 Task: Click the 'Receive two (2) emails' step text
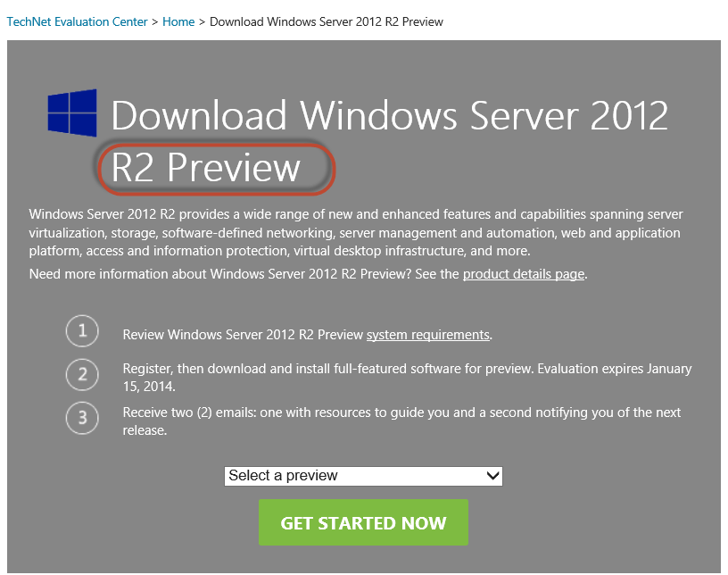click(401, 421)
